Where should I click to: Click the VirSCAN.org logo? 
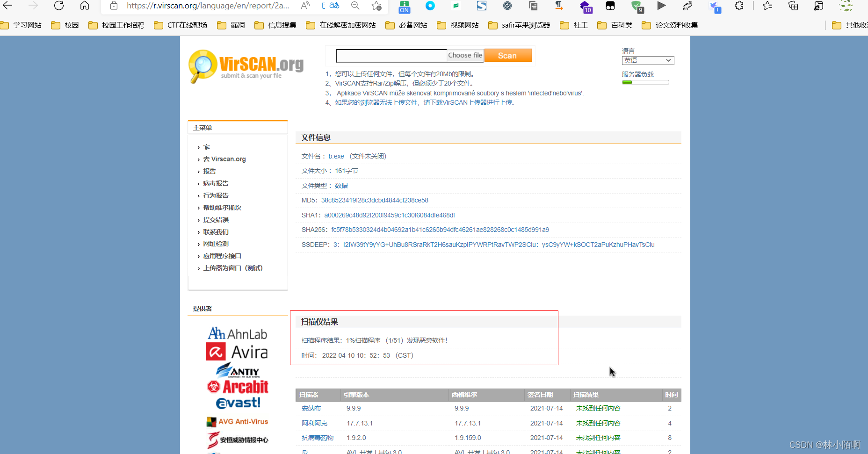pyautogui.click(x=246, y=66)
